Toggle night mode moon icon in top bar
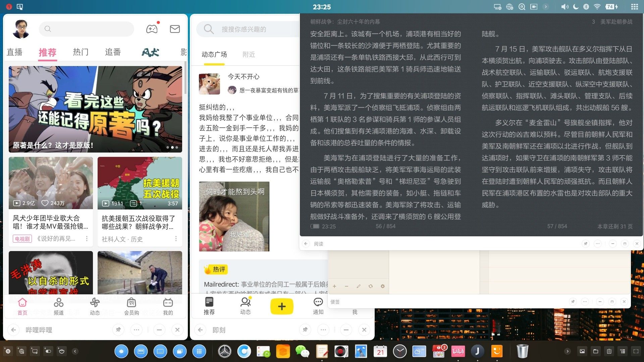The width and height of the screenshot is (644, 362). (576, 7)
